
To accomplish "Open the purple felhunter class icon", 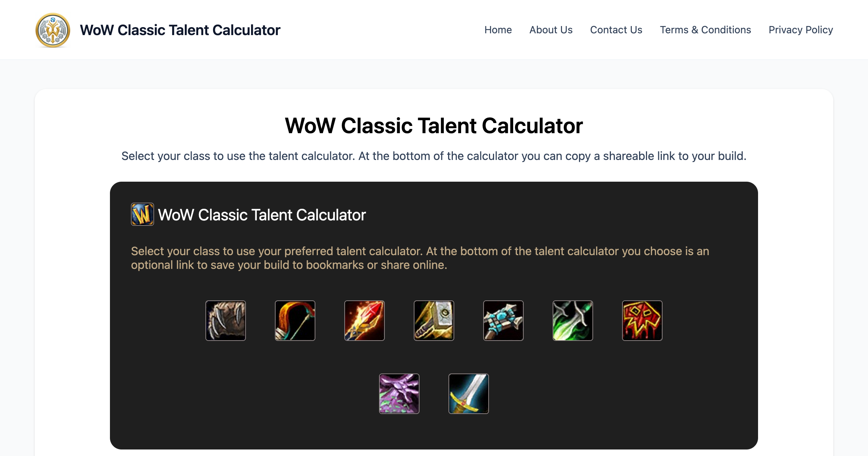I will click(399, 394).
